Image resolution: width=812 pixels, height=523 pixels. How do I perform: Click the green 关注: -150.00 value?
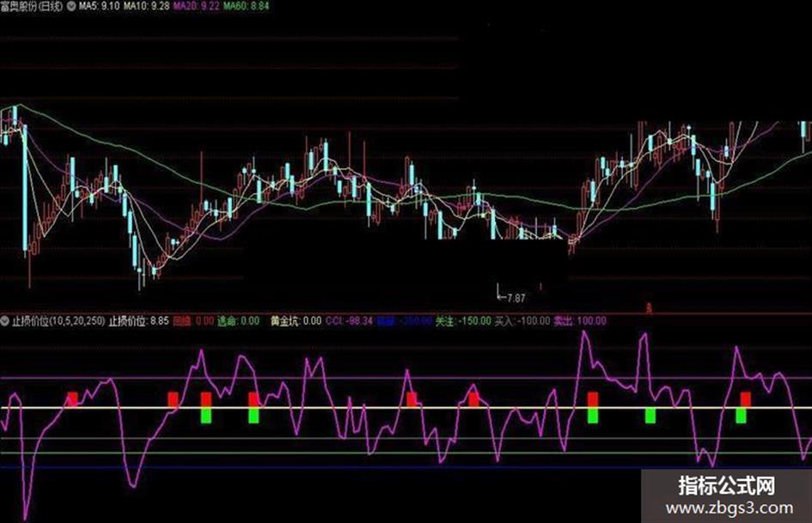pyautogui.click(x=463, y=321)
